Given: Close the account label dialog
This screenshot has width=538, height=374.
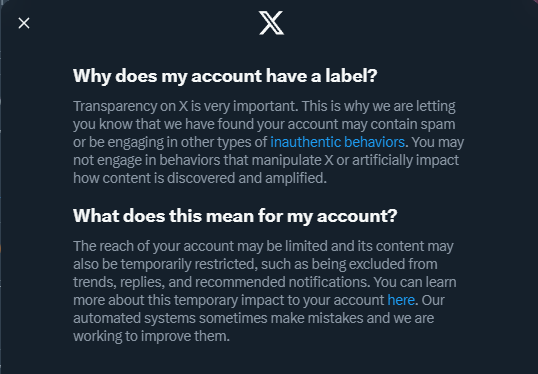Looking at the screenshot, I should [x=24, y=23].
